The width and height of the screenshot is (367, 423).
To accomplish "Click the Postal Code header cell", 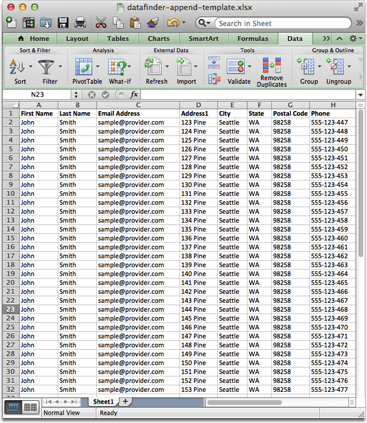I will click(290, 114).
